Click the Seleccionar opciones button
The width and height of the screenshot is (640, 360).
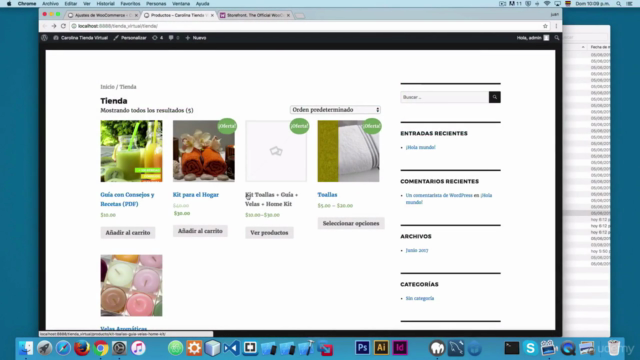[351, 223]
